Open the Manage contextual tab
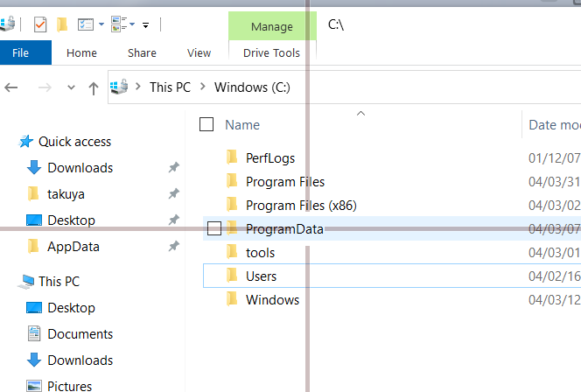This screenshot has height=392, width=581. pos(272,26)
